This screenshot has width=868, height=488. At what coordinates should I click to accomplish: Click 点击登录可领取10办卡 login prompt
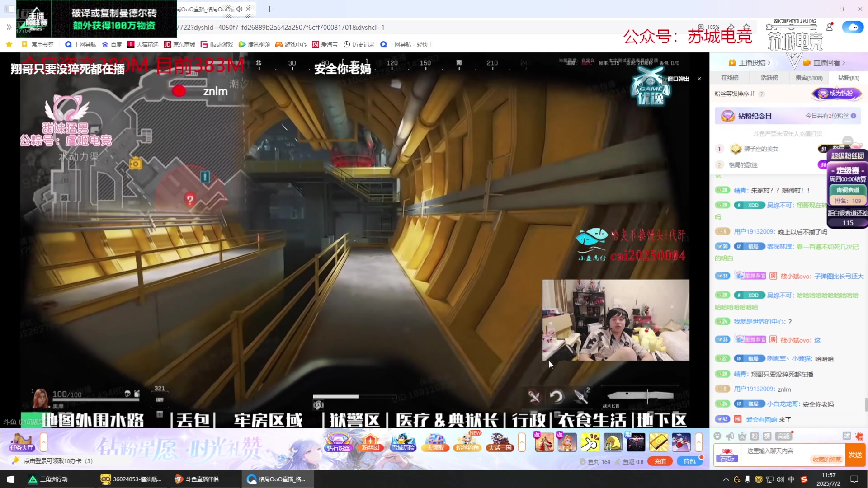point(58,461)
